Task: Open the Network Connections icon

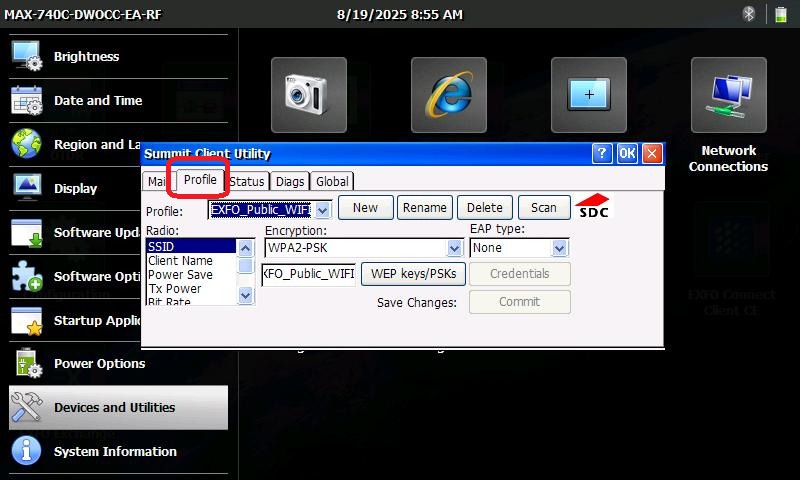Action: (x=729, y=95)
